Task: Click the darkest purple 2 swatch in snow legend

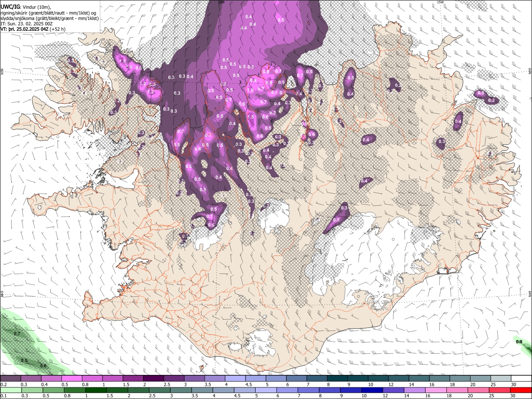Action: click(x=153, y=379)
